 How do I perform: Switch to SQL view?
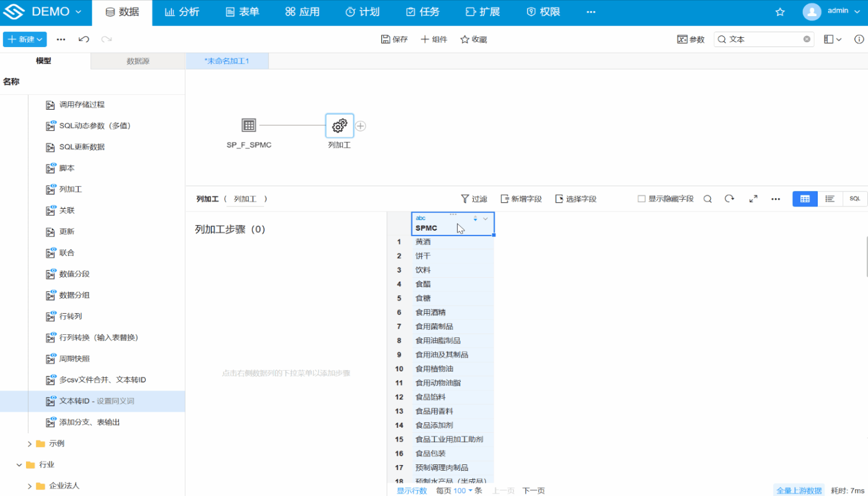[x=854, y=199]
